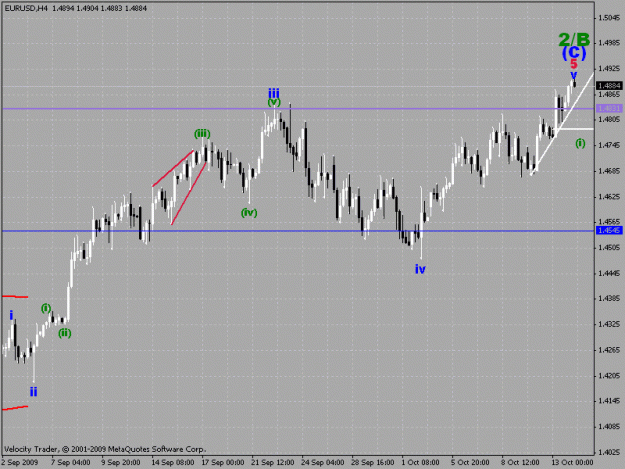
Task: Click the 1.4505 price scale value
Action: pyautogui.click(x=610, y=247)
